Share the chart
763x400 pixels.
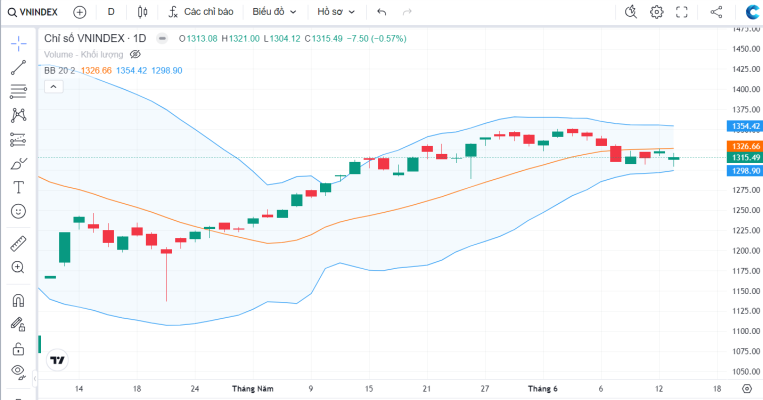coord(716,12)
